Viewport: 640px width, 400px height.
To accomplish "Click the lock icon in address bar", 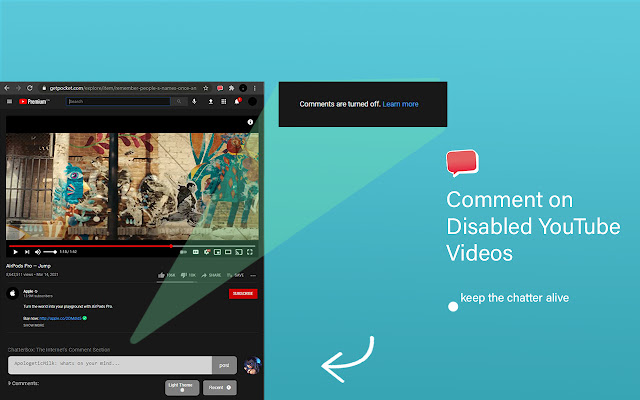I will pos(44,88).
